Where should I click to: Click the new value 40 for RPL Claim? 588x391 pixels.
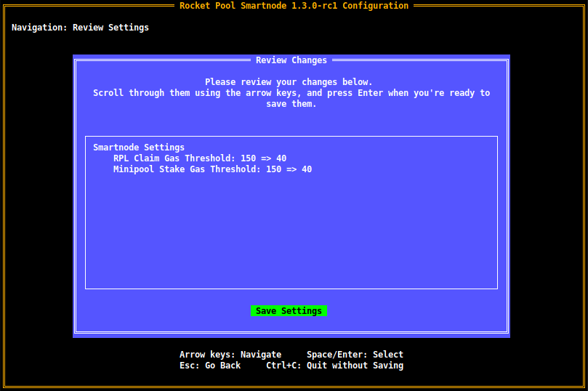281,158
